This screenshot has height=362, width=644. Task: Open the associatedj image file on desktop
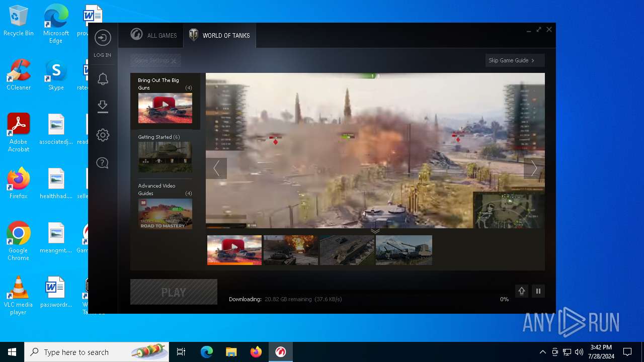coord(56,129)
